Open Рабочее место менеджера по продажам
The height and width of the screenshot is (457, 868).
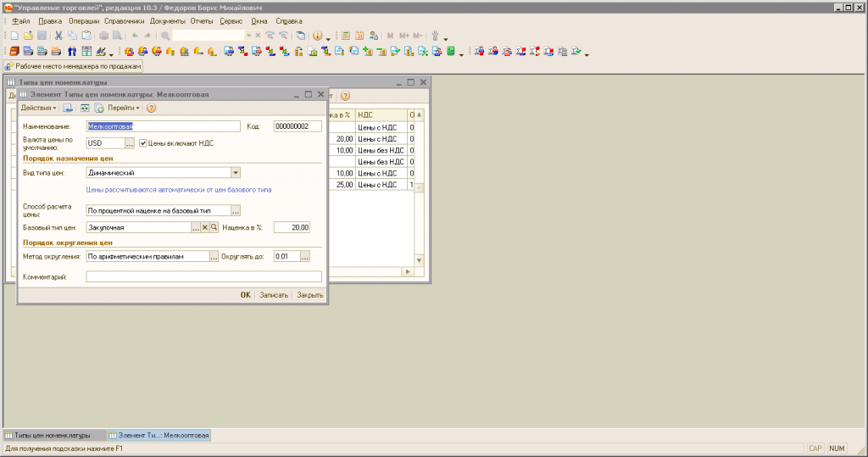[x=73, y=66]
